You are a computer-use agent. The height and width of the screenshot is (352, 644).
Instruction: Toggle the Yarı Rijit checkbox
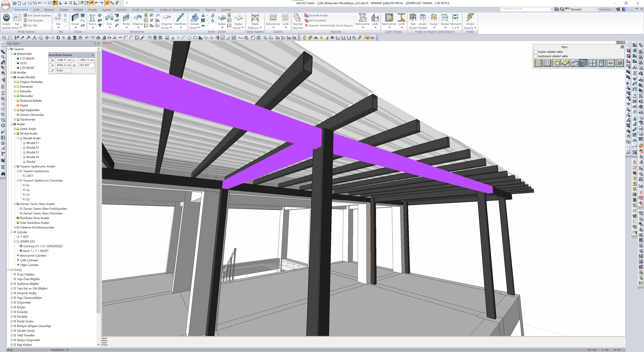(25, 25)
